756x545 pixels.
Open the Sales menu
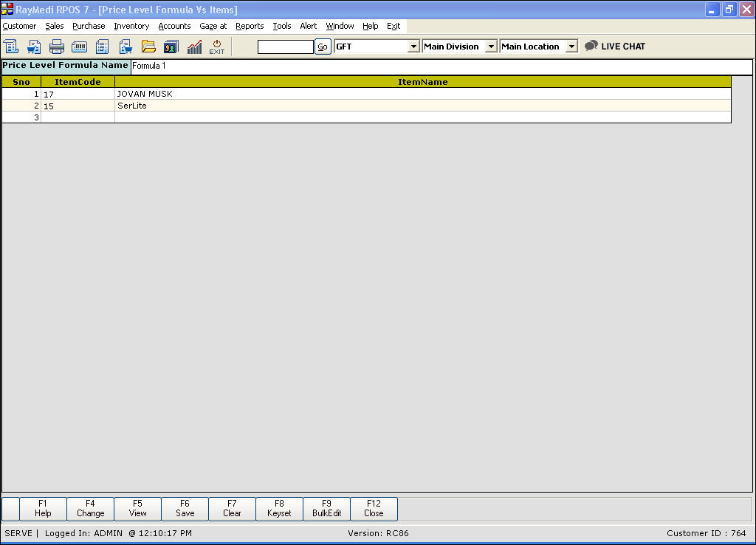point(55,26)
